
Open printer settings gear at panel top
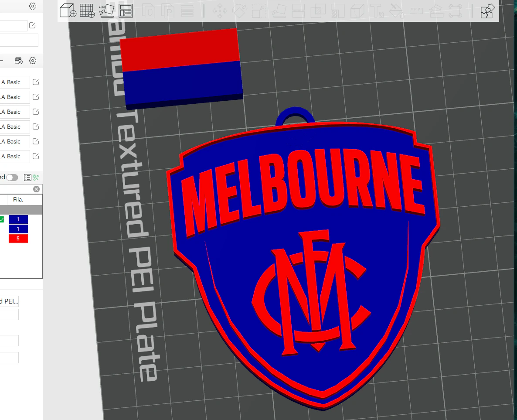tap(33, 6)
